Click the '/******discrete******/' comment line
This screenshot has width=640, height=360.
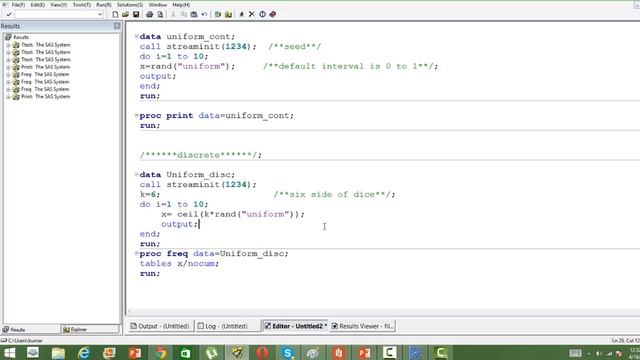[x=201, y=155]
